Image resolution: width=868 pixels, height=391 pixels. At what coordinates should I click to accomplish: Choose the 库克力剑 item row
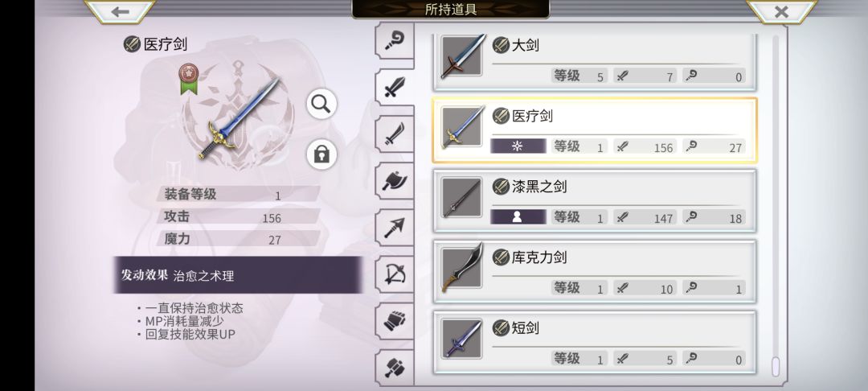pos(595,271)
